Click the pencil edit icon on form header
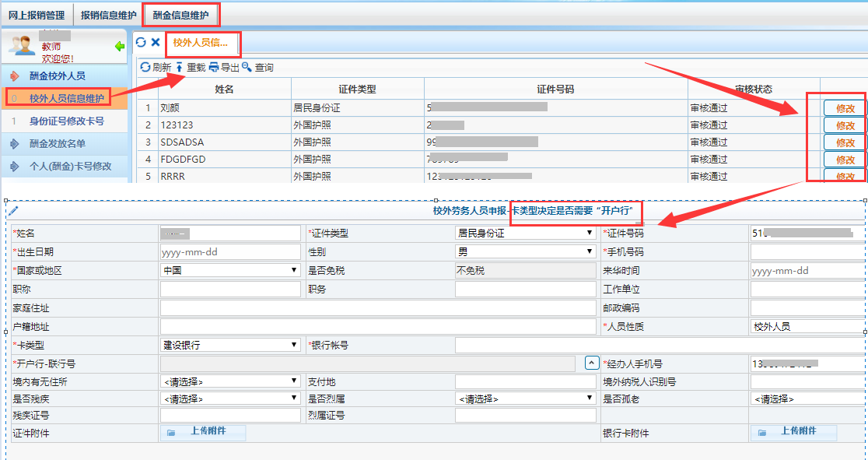Viewport: 868px width, 460px height. (x=13, y=211)
